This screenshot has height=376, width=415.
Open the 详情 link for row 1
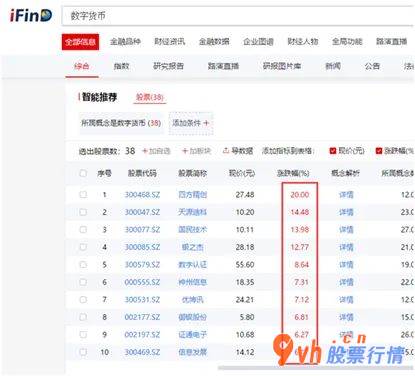coord(346,195)
